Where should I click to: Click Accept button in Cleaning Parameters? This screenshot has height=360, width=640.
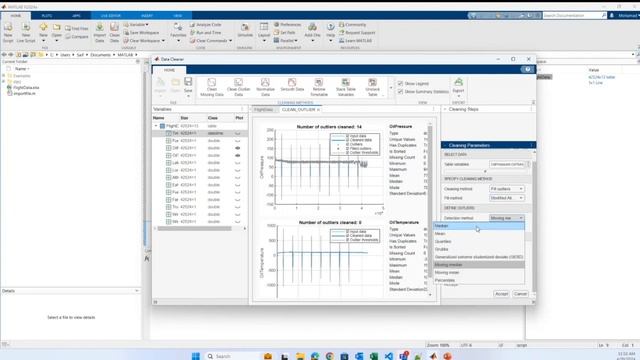(x=502, y=294)
